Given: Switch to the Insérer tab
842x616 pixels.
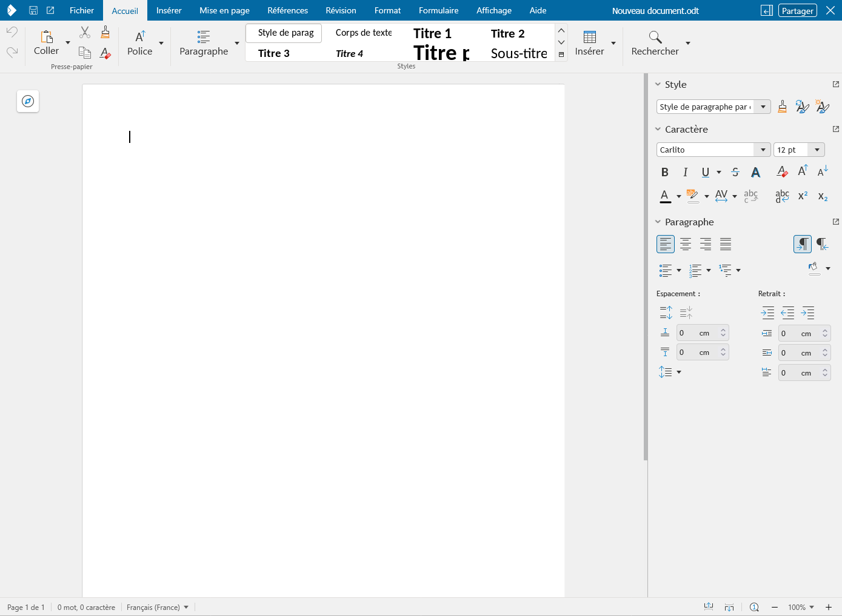Looking at the screenshot, I should (169, 10).
